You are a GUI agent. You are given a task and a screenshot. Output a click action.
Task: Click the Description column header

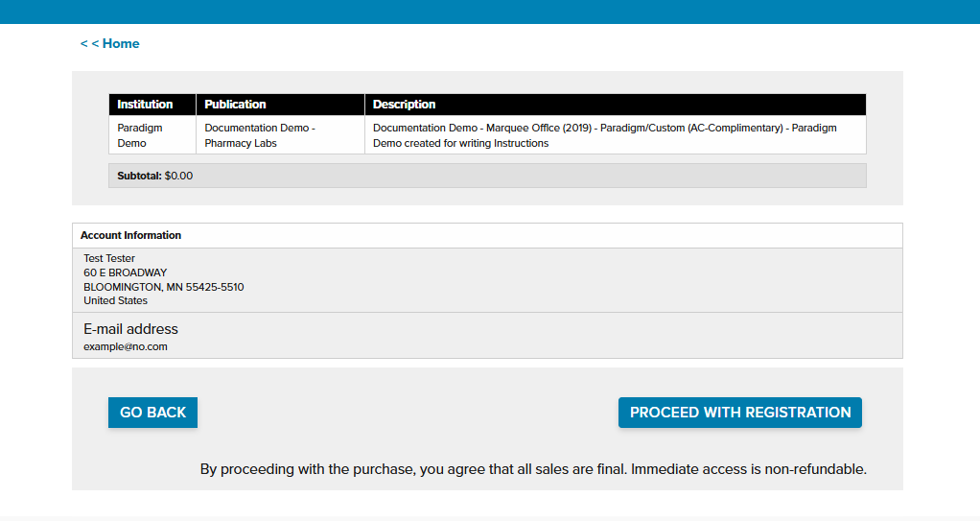(x=404, y=105)
